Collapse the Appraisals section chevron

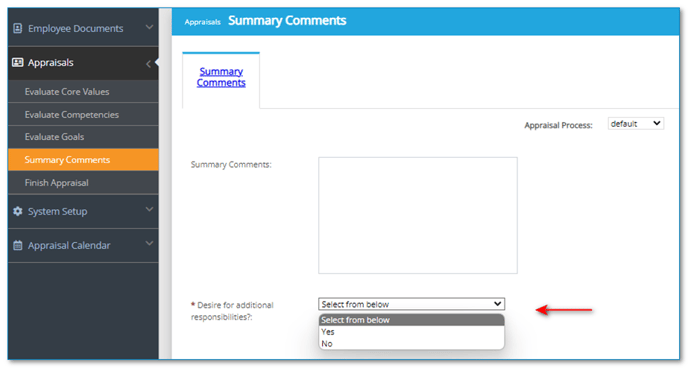(148, 64)
